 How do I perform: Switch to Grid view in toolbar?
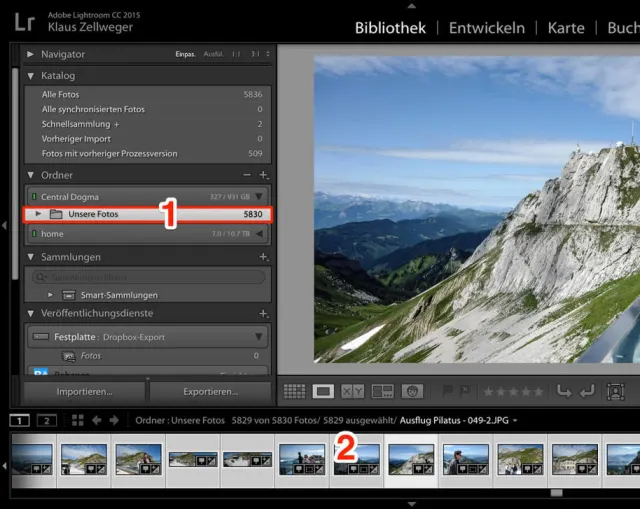294,392
